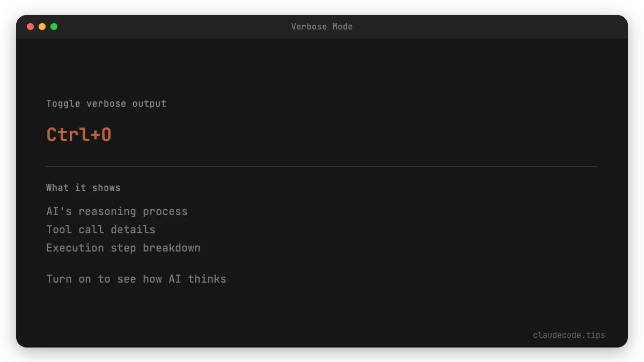Click the word "Mode" in the title bar
This screenshot has height=362, width=644.
(342, 27)
